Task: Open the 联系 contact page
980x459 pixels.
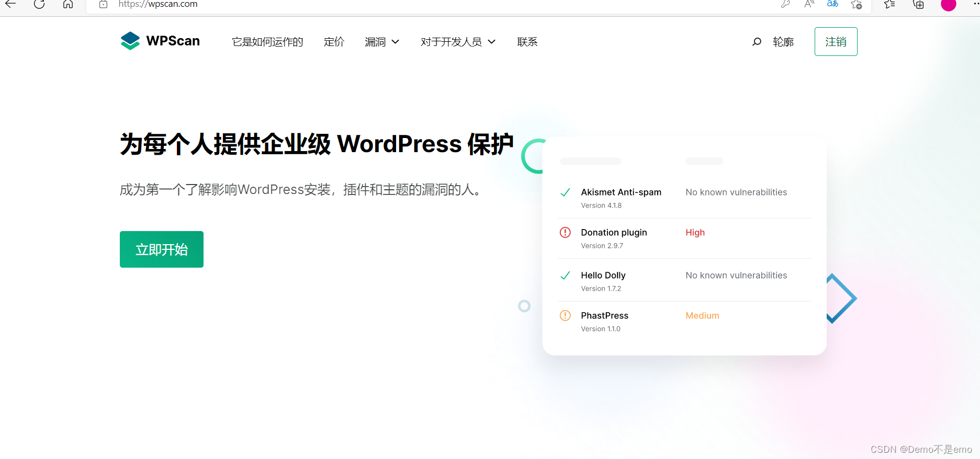Action: (x=527, y=42)
